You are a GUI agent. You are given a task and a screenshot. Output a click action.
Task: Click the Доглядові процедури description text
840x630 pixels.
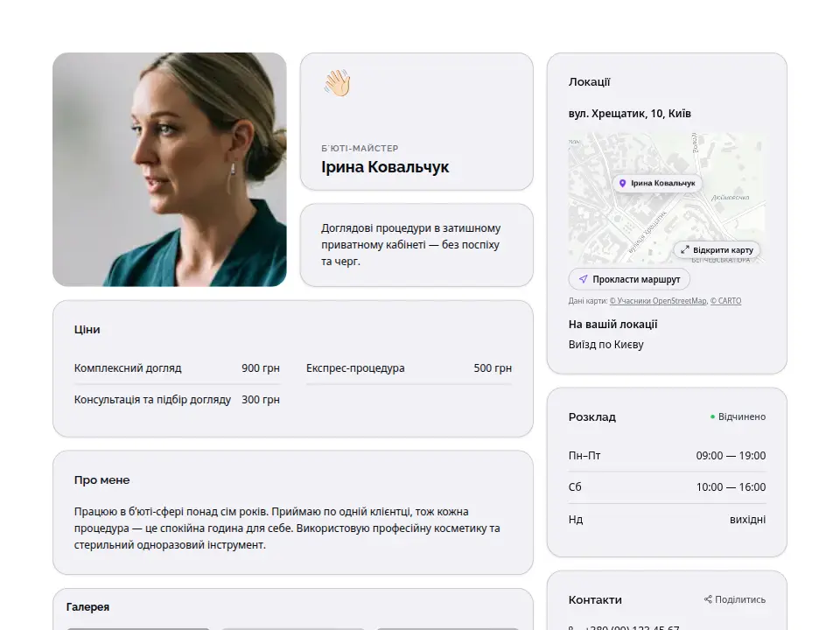(411, 245)
